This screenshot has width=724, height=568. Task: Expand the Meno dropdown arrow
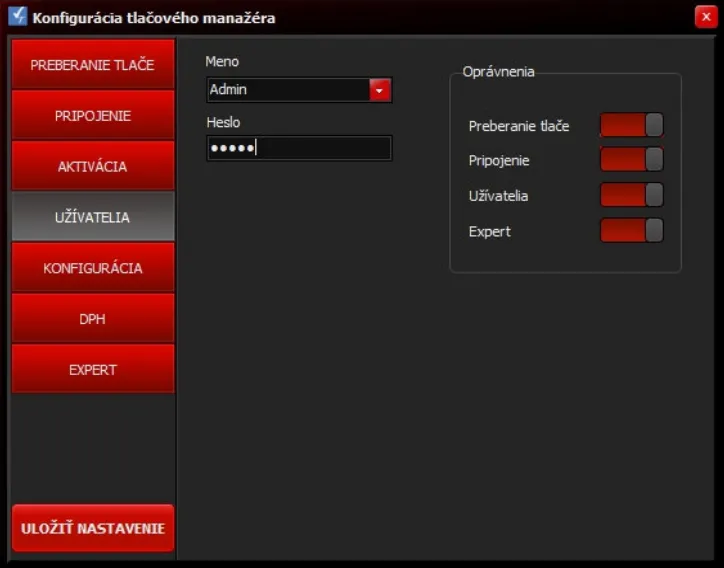380,90
